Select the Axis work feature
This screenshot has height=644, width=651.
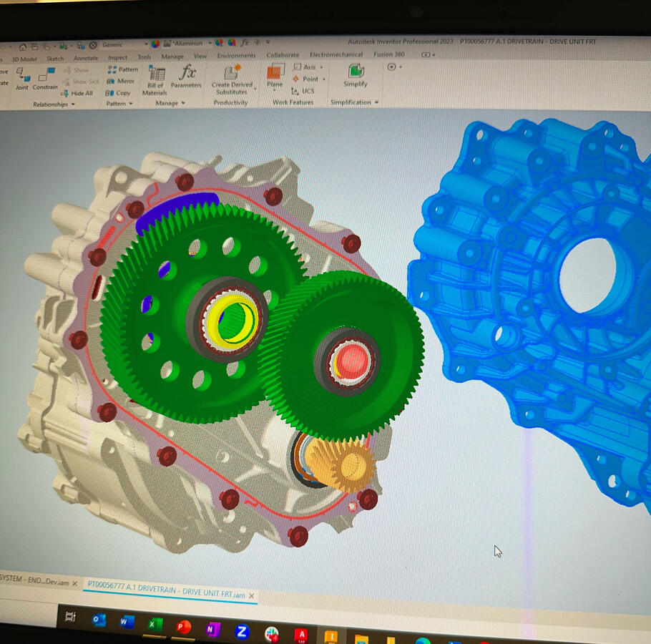305,67
